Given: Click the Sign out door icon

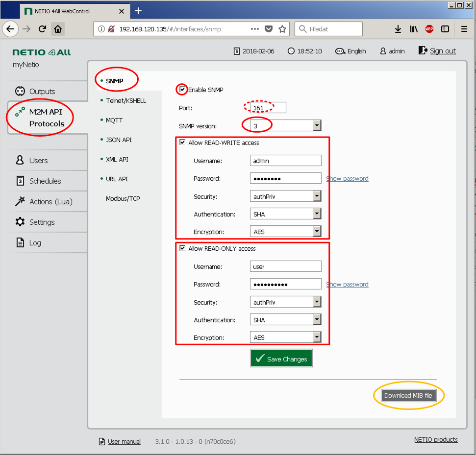Looking at the screenshot, I should click(423, 50).
